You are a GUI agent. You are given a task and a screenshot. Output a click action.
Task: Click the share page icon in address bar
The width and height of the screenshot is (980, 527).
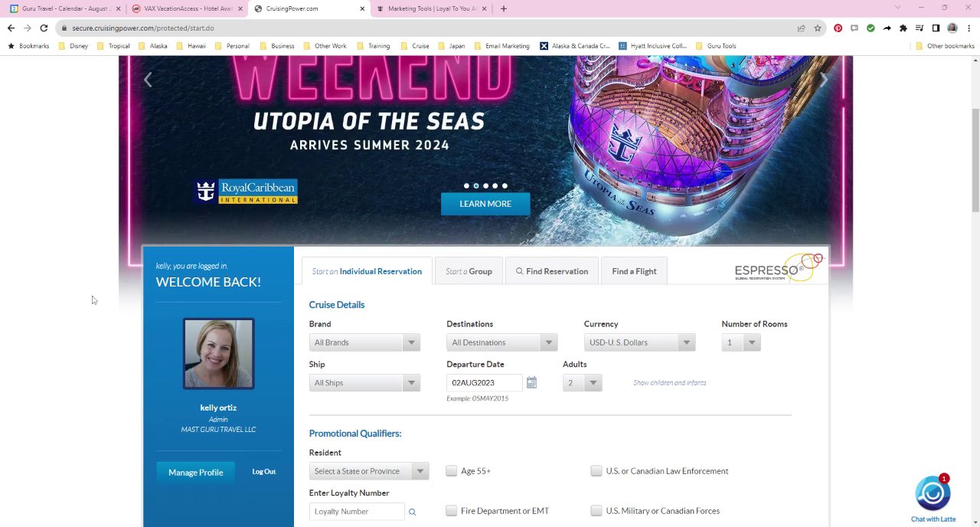(x=801, y=28)
